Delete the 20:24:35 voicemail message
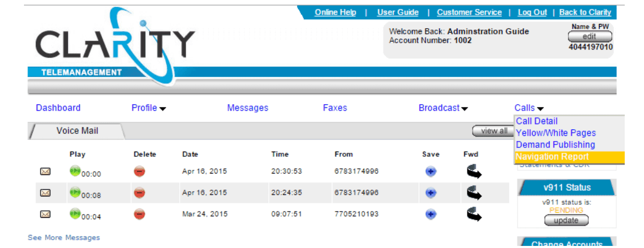This screenshot has height=248, width=644. click(x=139, y=193)
